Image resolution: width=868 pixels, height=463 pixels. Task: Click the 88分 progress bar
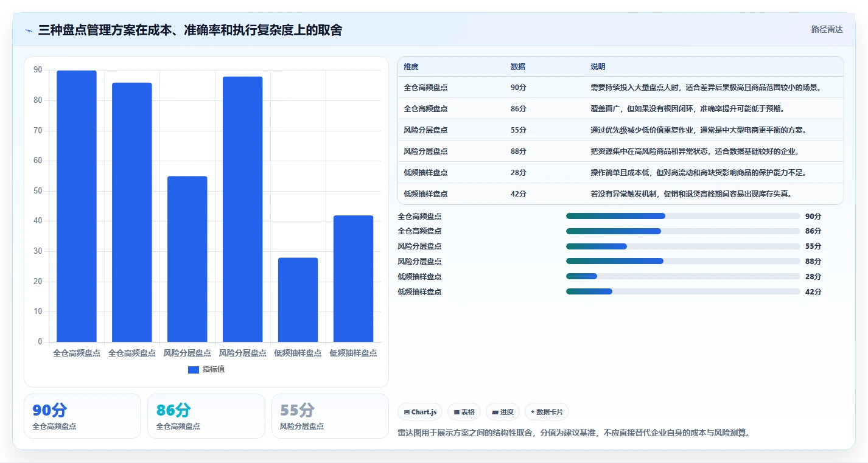683,261
